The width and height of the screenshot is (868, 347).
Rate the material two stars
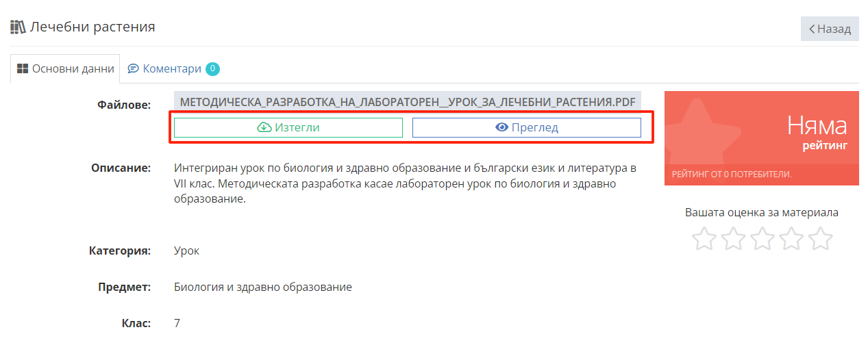click(733, 239)
